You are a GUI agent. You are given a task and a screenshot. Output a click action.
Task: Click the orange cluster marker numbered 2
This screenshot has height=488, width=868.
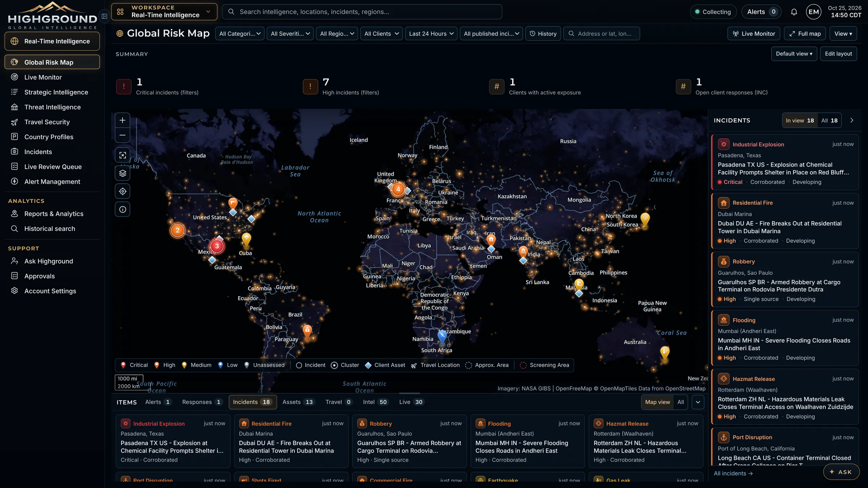(x=178, y=230)
